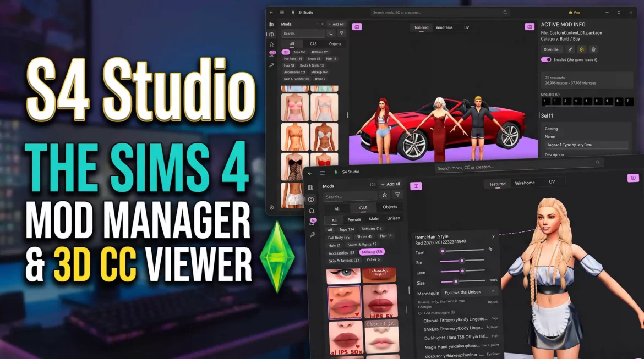644x359 pixels.
Task: Click + Add All in rear Mods panel
Action: click(x=336, y=24)
